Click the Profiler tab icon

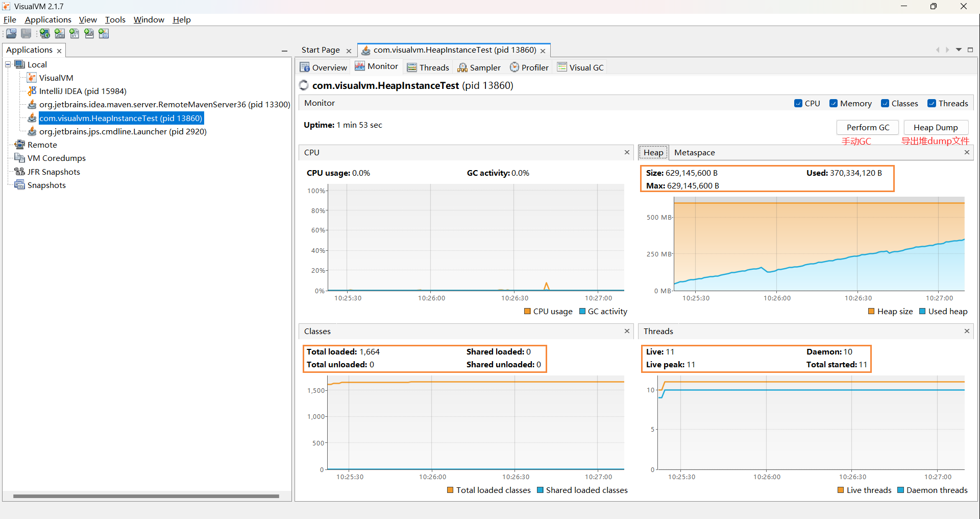click(x=514, y=67)
